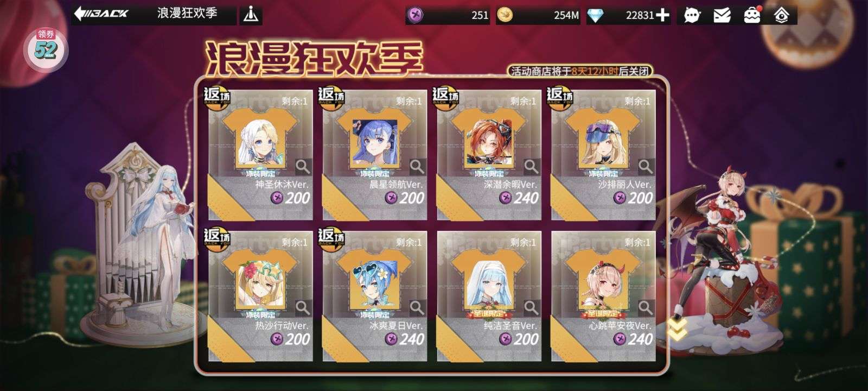Select the 晨星领航Ver. skin thumbnail
This screenshot has height=391, width=868.
point(374,143)
